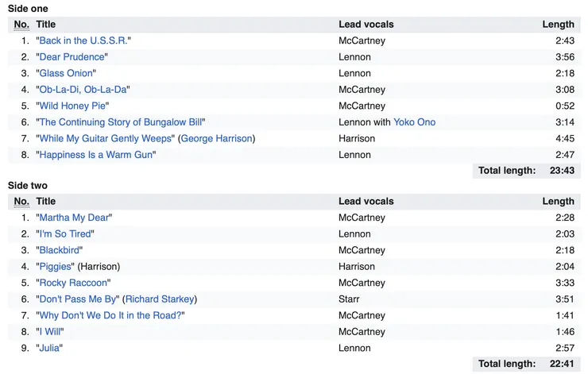
Task: Click length 3:56 for Dear Prudence
Action: coord(565,57)
